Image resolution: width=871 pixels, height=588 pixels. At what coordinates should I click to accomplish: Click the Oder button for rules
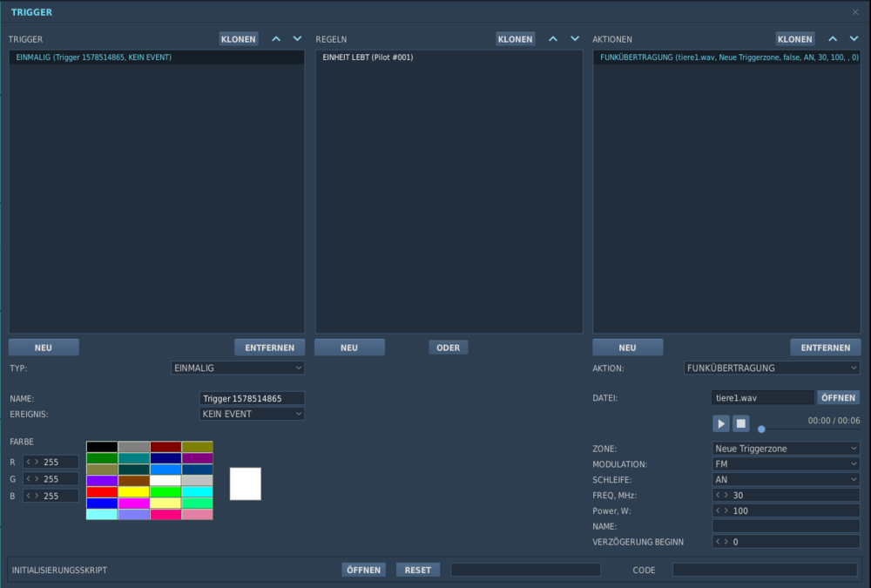(449, 348)
